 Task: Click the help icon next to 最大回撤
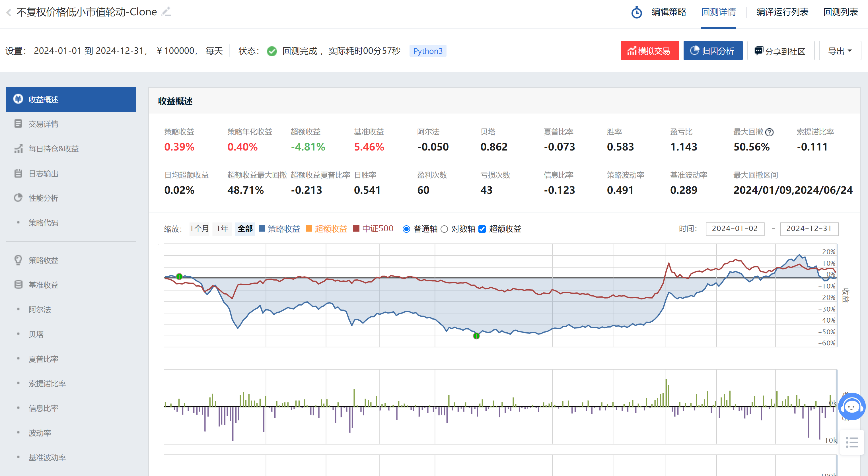click(769, 132)
